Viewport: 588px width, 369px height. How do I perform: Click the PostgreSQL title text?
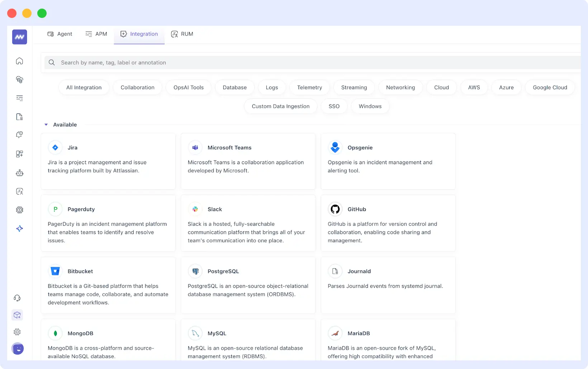[x=223, y=271]
